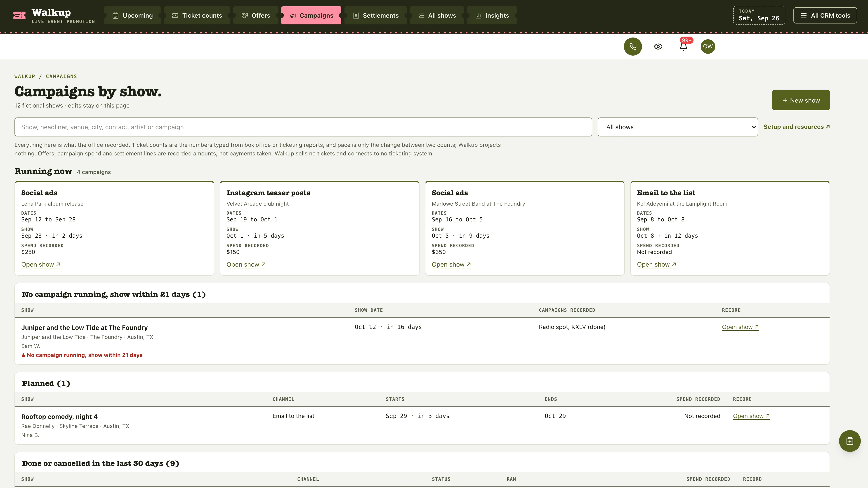This screenshot has height=488, width=868.
Task: Click the floating clipboard icon button
Action: coord(849,441)
